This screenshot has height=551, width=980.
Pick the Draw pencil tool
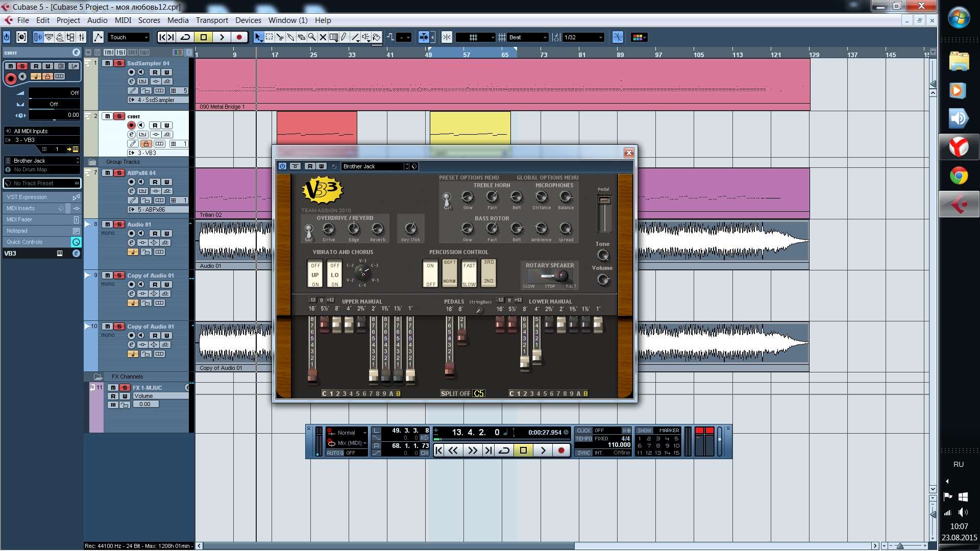point(344,37)
